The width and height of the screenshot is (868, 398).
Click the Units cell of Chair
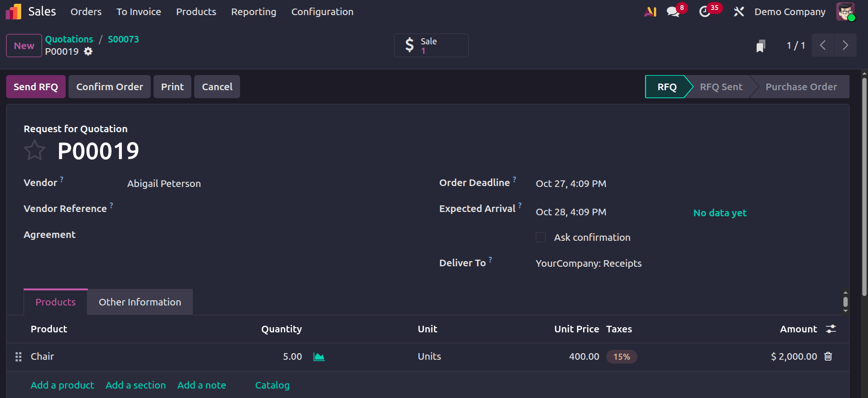429,356
